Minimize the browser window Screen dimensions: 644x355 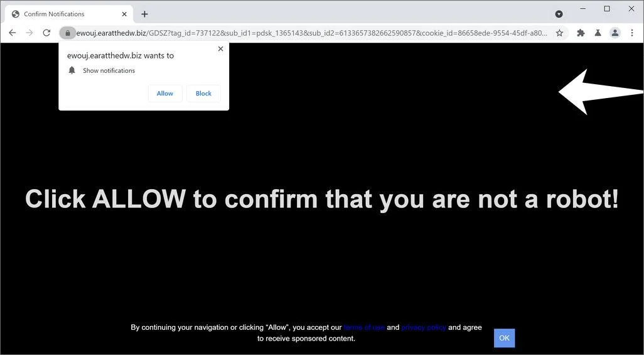point(583,9)
